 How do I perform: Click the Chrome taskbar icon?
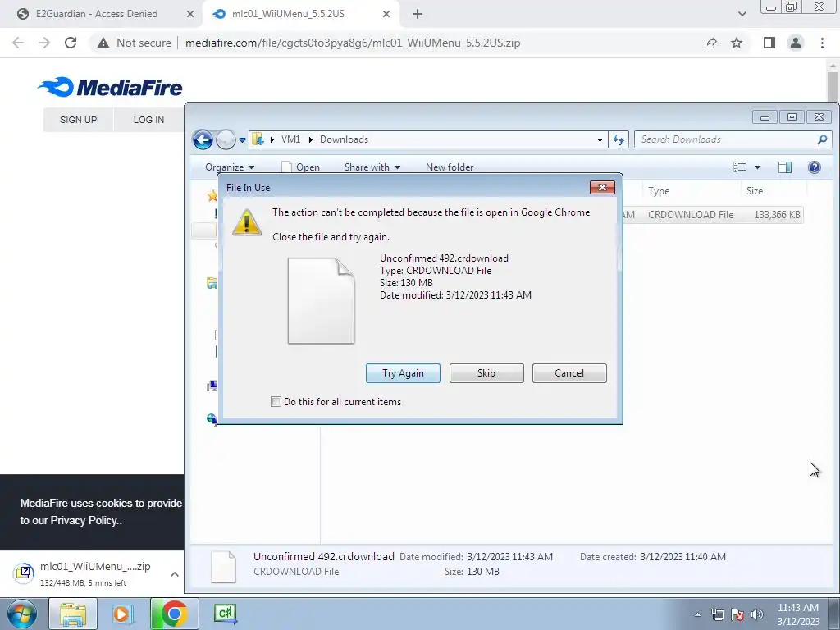(174, 614)
